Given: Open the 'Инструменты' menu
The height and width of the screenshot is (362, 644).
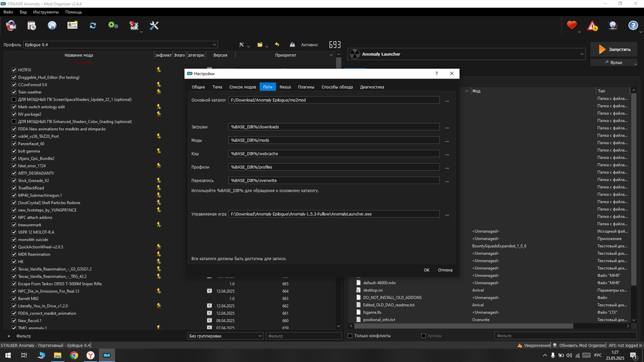Looking at the screenshot, I should [x=46, y=12].
